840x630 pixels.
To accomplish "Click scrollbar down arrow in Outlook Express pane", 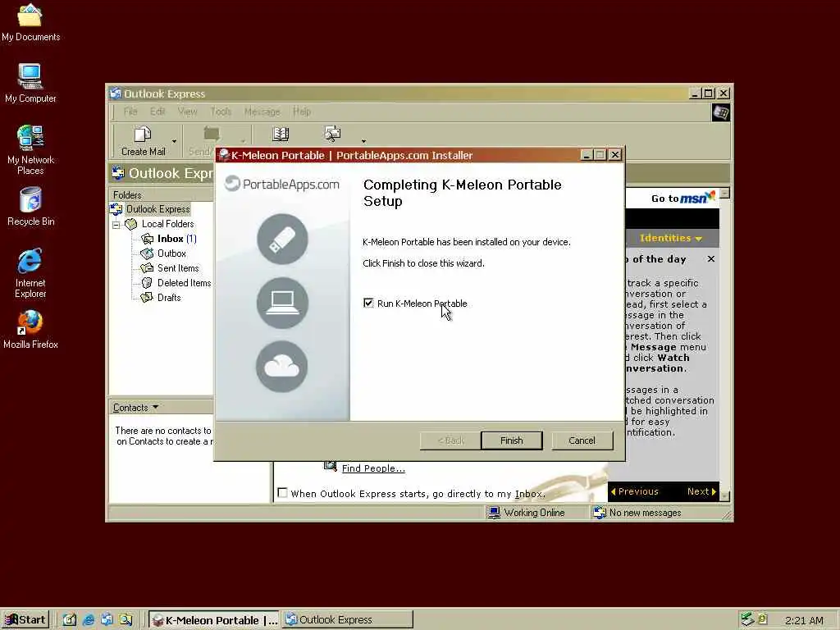I will [724, 496].
